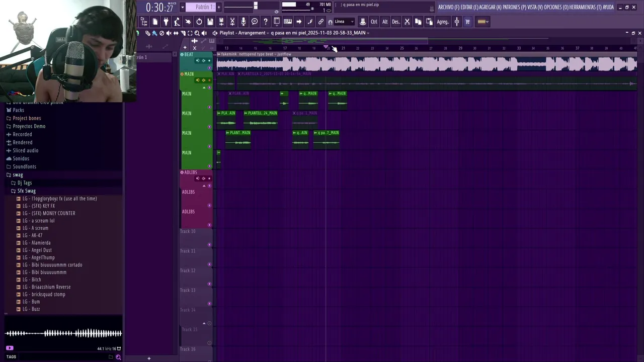Open pattern selector arrow beside Patrón 1
Image resolution: width=644 pixels, height=362 pixels.
(183, 7)
